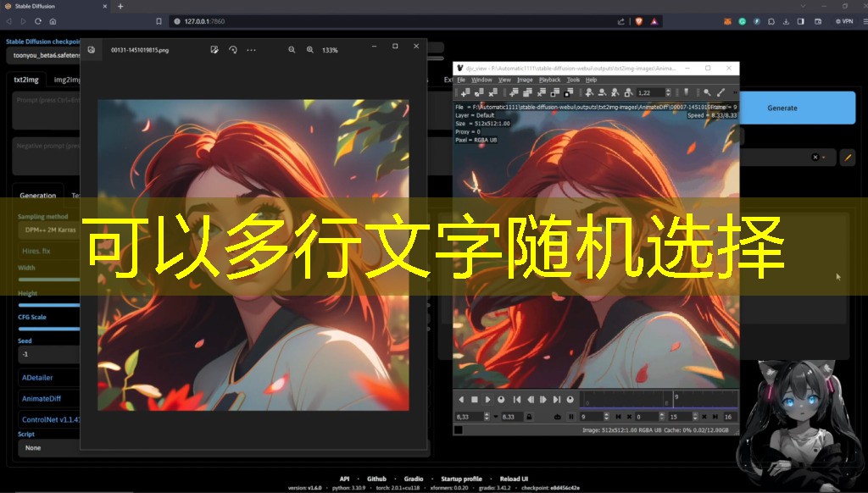Click the Reload UI link
The height and width of the screenshot is (493, 868).
pos(514,479)
